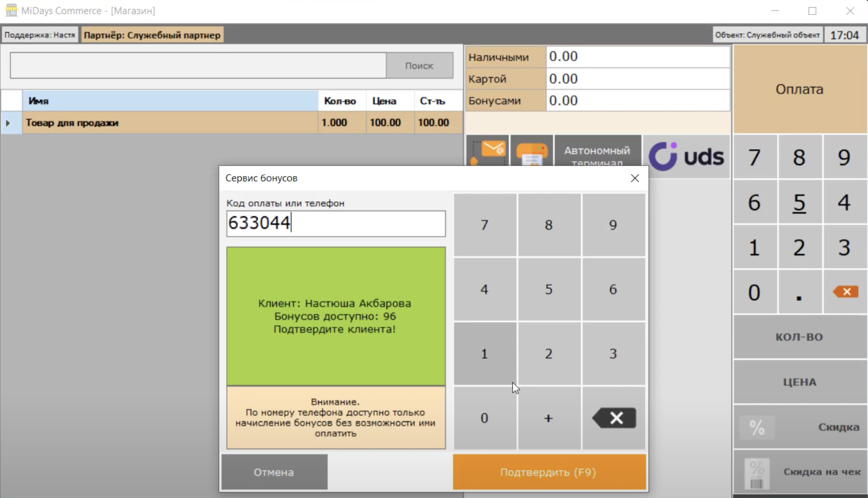
Task: Click key 0 in bonus dialog keypad
Action: [x=485, y=418]
